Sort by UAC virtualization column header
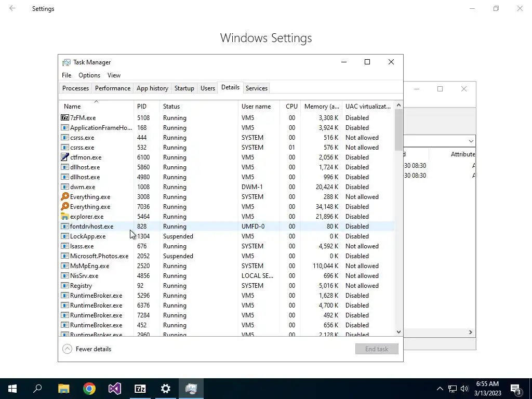 point(368,106)
